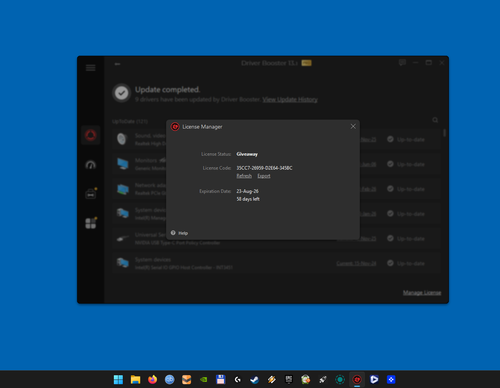This screenshot has width=500, height=388.
Task: Open Current 15-Nov-24 version link
Action: [356, 263]
